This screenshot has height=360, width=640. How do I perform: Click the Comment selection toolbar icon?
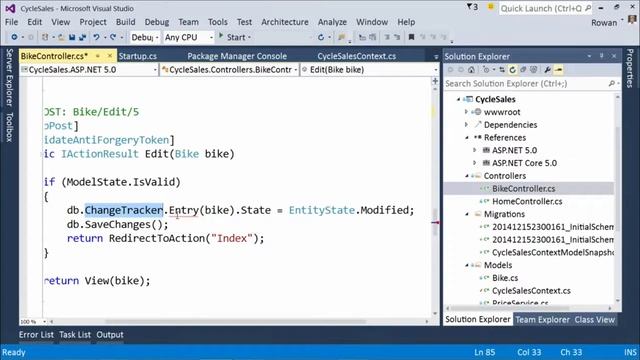362,37
